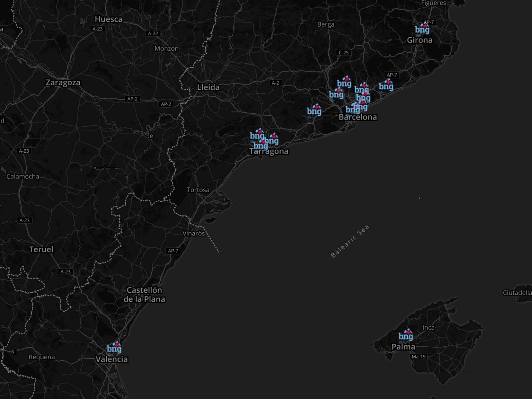
Task: Click the Zaragoza city label
Action: pos(63,82)
